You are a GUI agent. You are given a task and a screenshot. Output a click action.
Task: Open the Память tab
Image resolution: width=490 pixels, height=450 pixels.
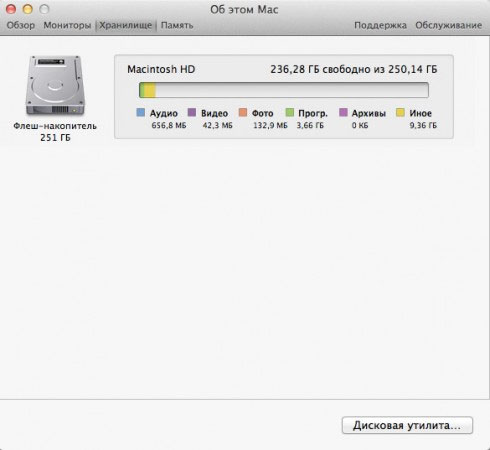pos(177,25)
